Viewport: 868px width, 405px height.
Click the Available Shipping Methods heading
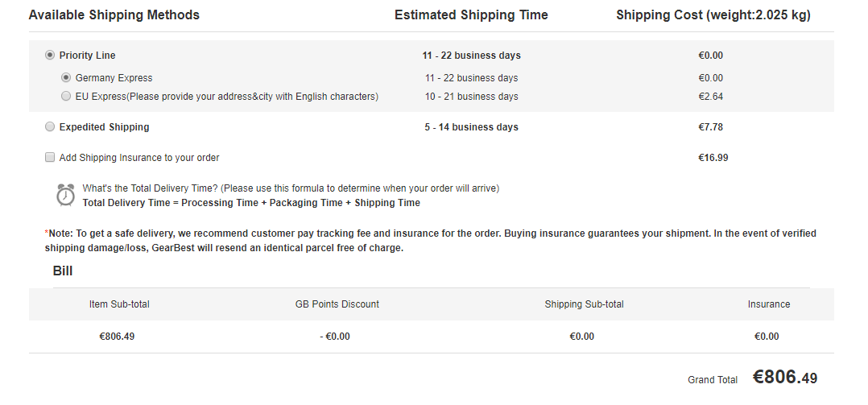[114, 15]
